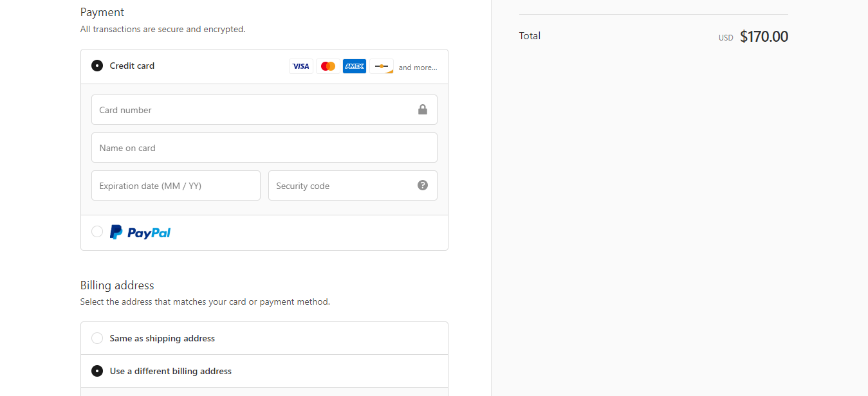Image resolution: width=868 pixels, height=396 pixels.
Task: Click the Visa card logo
Action: 301,66
